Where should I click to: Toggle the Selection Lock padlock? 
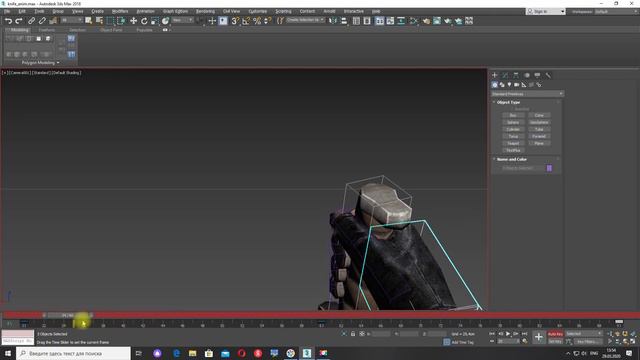tap(353, 334)
